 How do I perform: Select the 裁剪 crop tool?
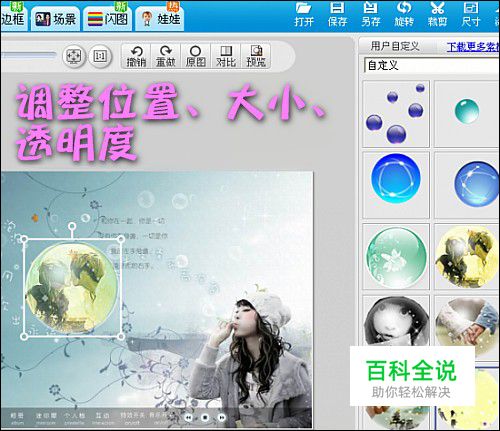[437, 15]
